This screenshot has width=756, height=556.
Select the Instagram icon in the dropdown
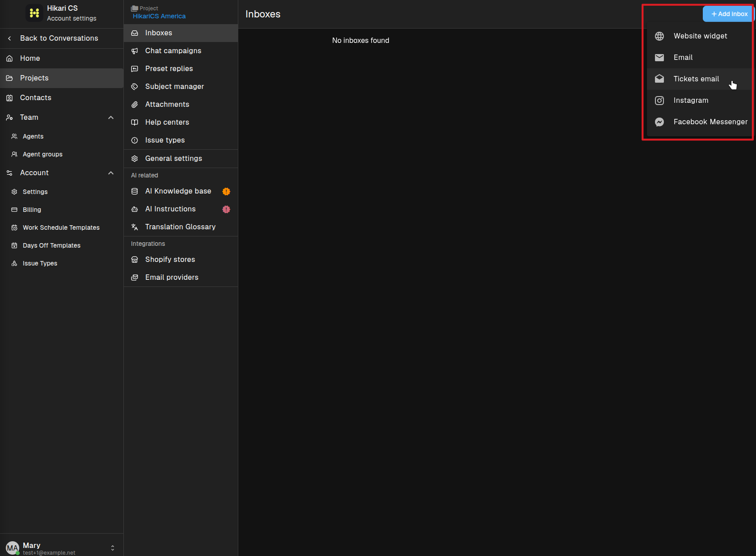click(659, 101)
